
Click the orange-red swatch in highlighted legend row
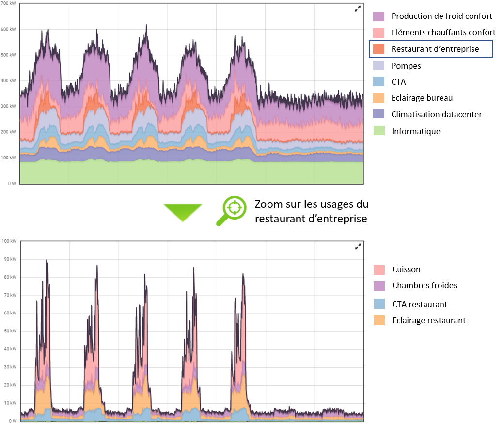click(x=378, y=49)
